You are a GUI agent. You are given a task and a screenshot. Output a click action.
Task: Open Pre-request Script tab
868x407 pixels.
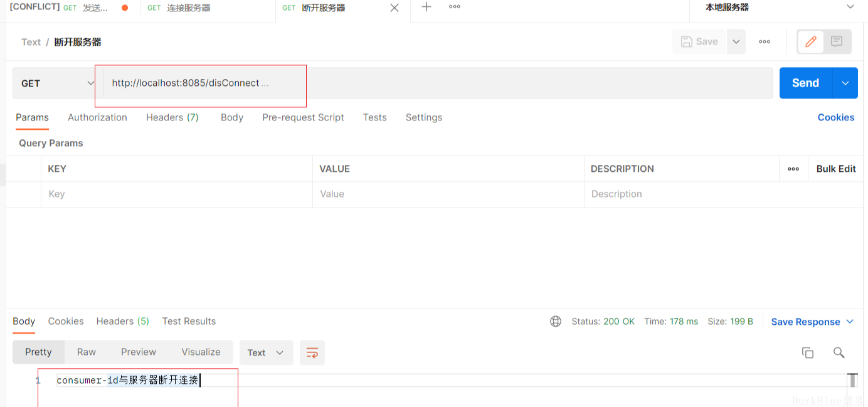(303, 117)
